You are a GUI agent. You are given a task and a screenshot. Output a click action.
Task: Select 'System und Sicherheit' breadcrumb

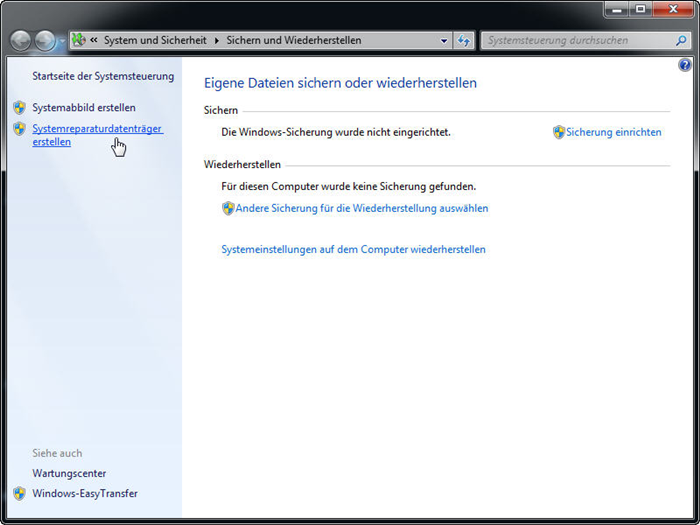coord(155,40)
